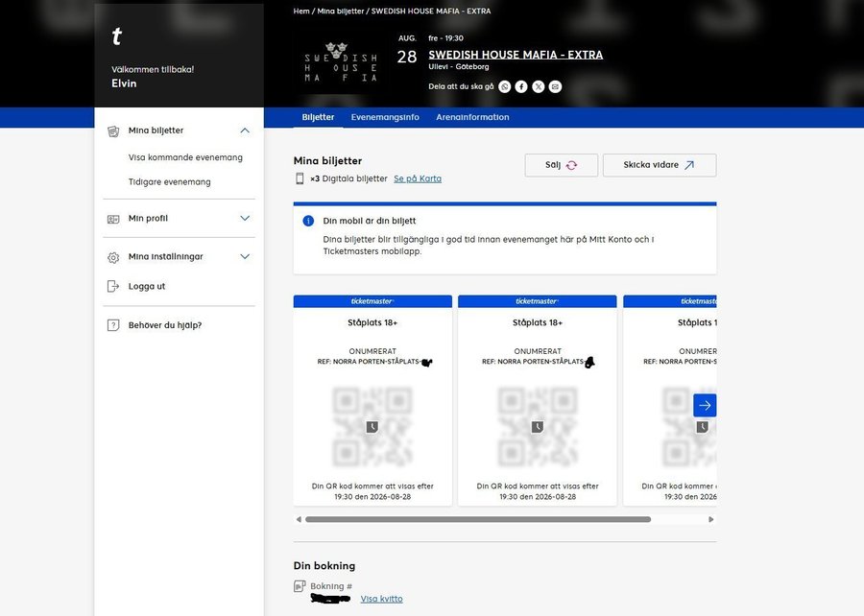Click the Logga ut door icon
The height and width of the screenshot is (616, 864).
click(113, 286)
